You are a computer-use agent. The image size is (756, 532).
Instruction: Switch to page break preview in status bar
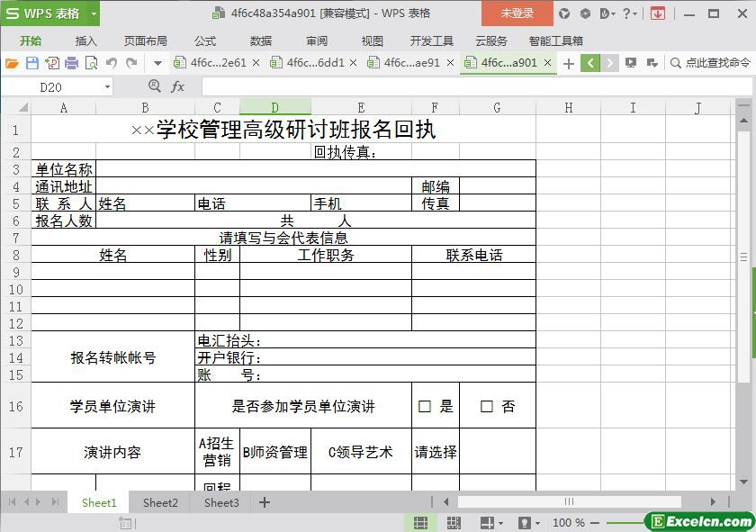pyautogui.click(x=453, y=522)
